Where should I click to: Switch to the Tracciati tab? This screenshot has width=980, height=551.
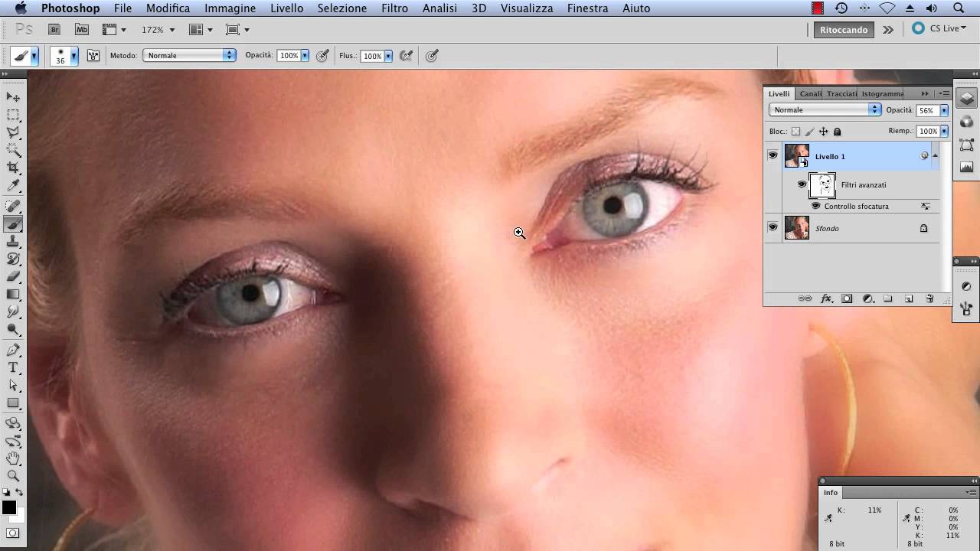[841, 93]
